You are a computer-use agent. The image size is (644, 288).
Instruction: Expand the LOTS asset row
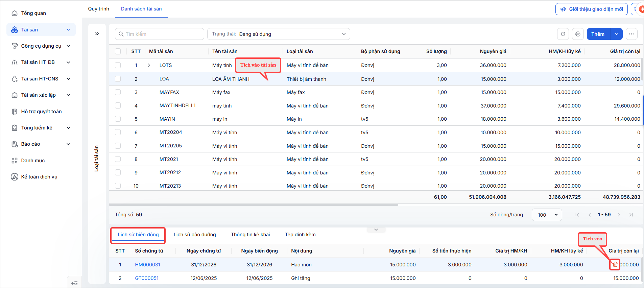pyautogui.click(x=149, y=65)
